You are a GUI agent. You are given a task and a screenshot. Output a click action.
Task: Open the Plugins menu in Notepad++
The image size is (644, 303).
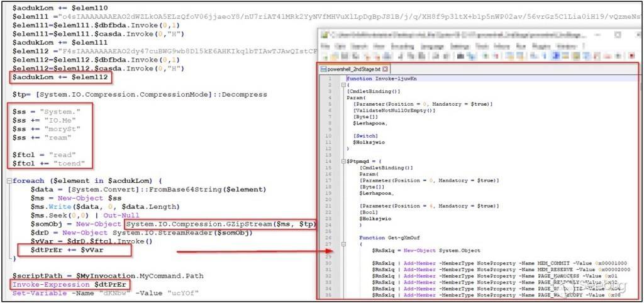(x=541, y=47)
